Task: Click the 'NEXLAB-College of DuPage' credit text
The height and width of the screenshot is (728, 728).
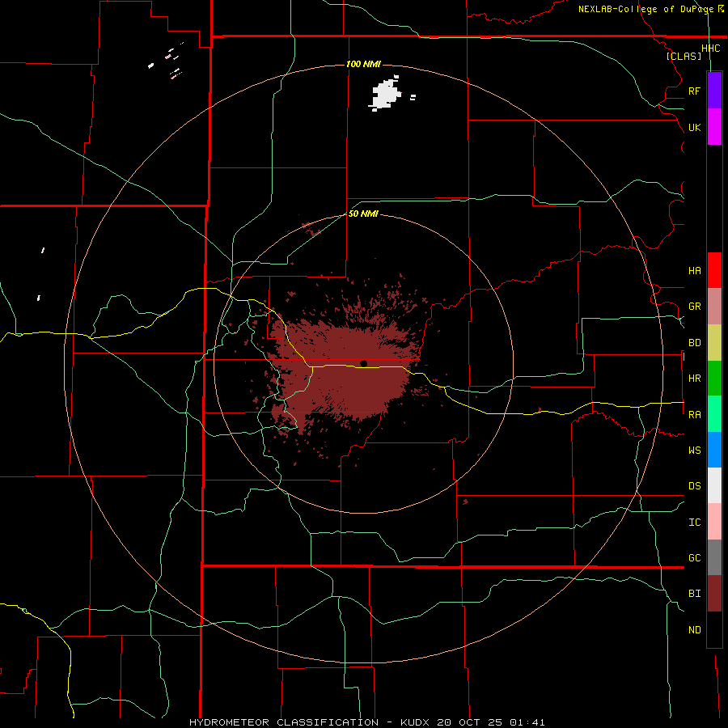Action: (645, 9)
